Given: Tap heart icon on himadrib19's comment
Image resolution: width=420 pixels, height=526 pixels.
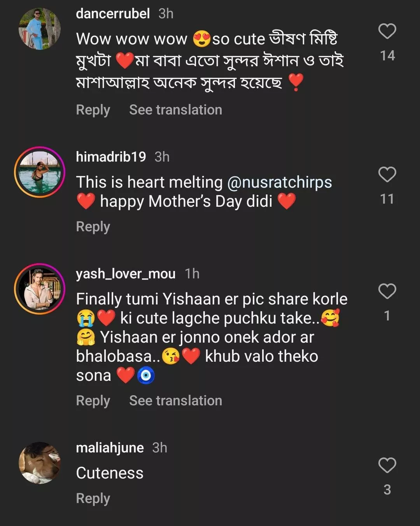Looking at the screenshot, I should pos(387,175).
